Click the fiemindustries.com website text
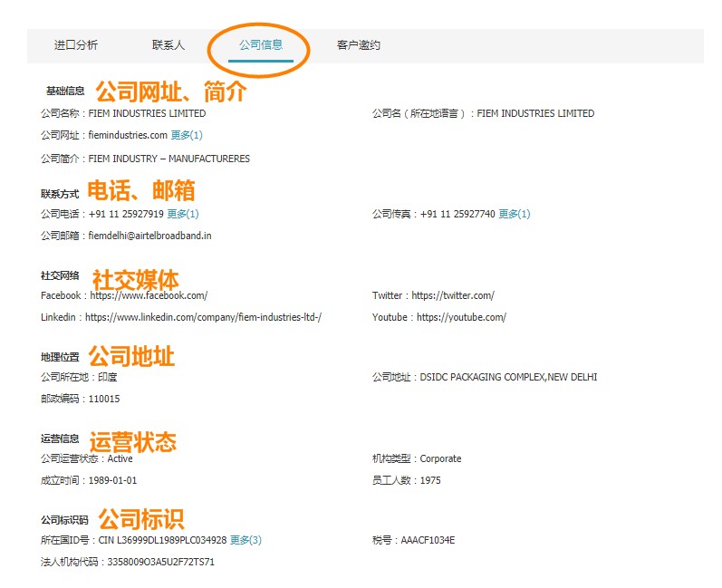 (128, 135)
